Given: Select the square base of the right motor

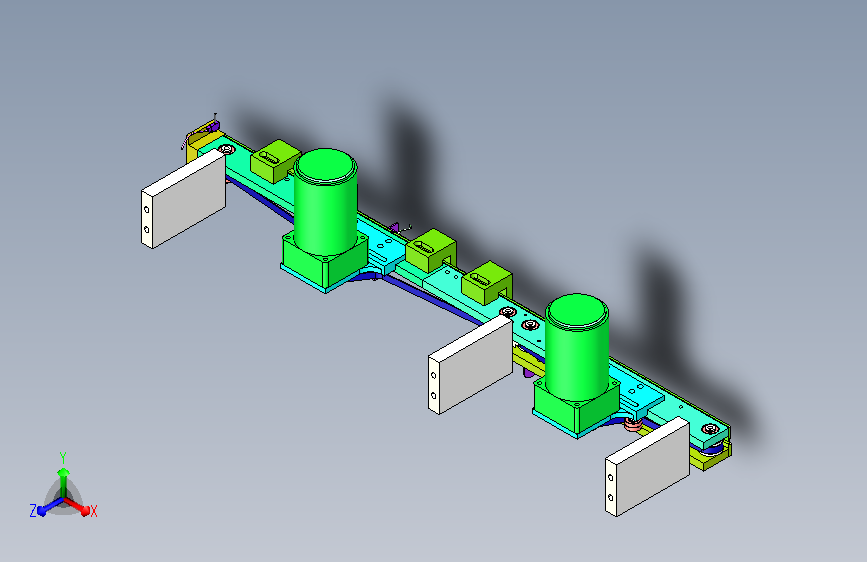Looking at the screenshot, I should pos(577,408).
